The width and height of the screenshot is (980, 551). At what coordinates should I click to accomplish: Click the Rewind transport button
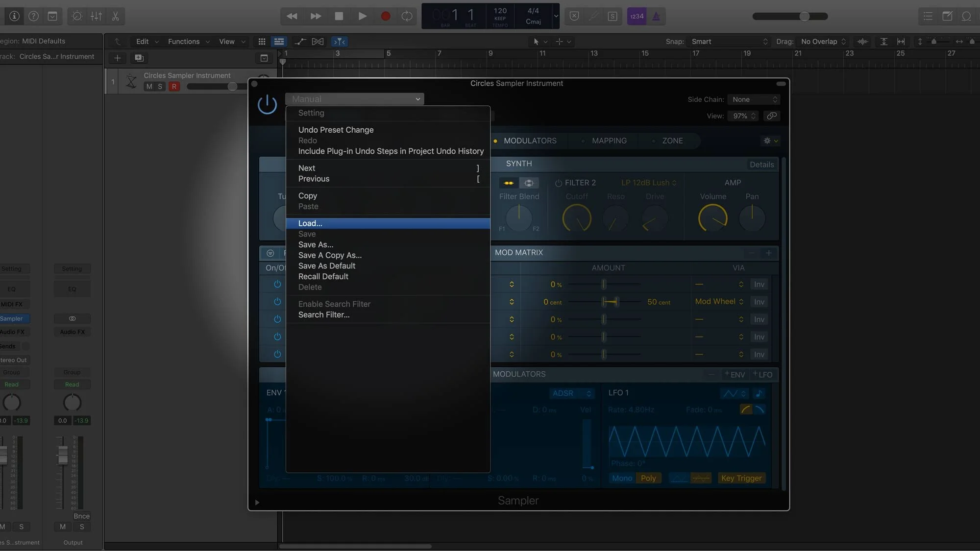tap(292, 16)
